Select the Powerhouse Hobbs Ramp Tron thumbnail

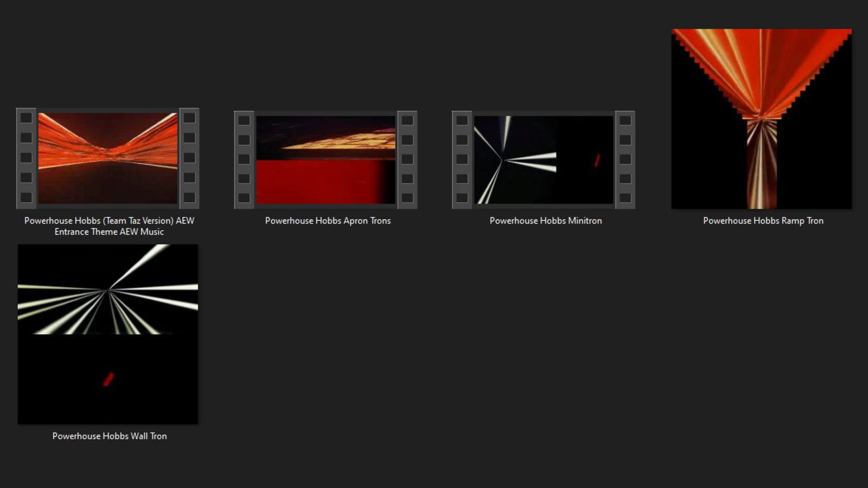tap(762, 119)
